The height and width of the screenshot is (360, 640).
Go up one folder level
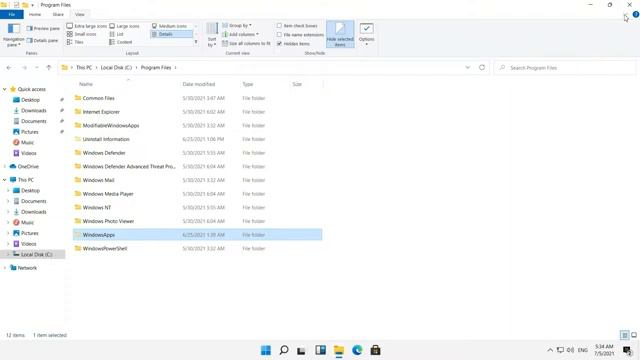49,68
